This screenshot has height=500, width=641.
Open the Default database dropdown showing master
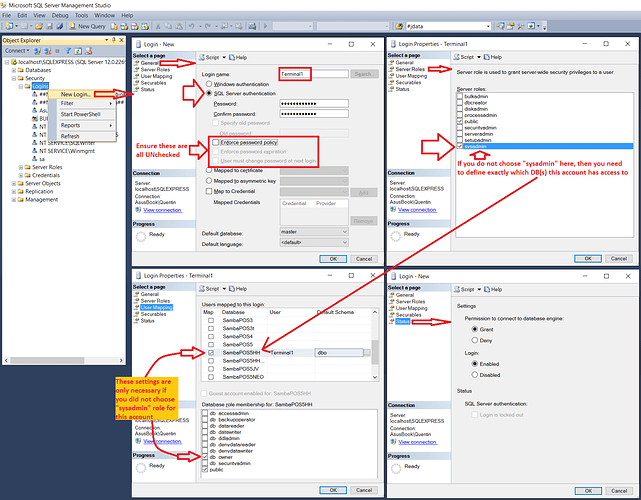click(314, 232)
